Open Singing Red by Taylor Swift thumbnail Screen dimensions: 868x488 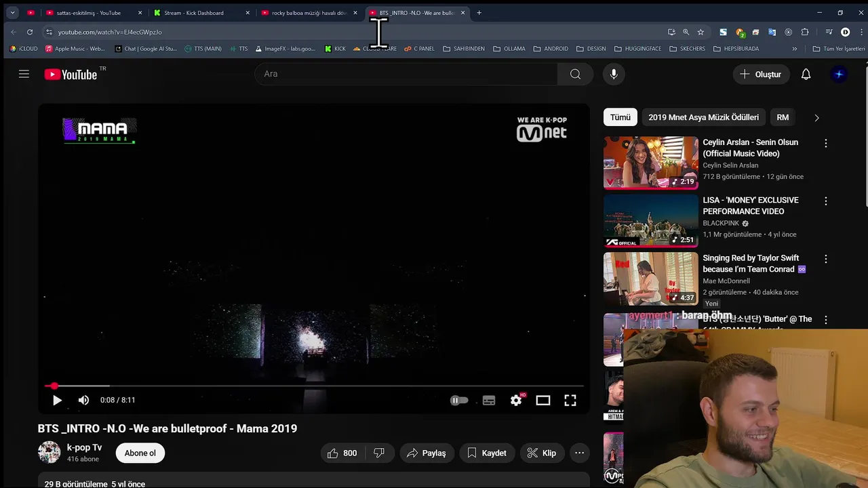[x=651, y=279]
